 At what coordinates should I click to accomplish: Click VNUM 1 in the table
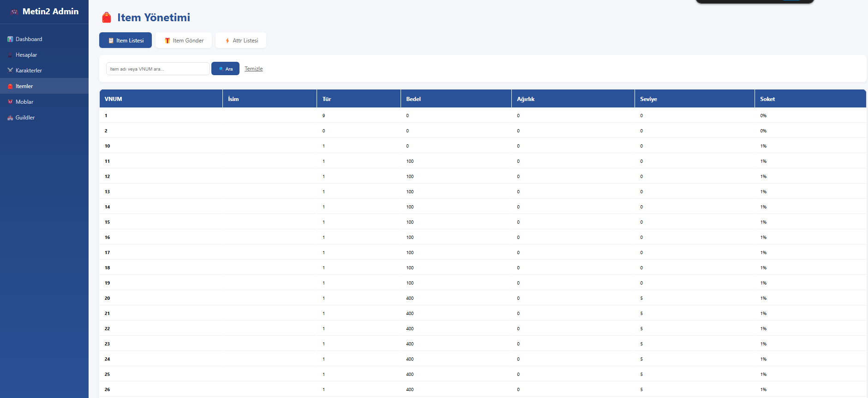[x=106, y=116]
